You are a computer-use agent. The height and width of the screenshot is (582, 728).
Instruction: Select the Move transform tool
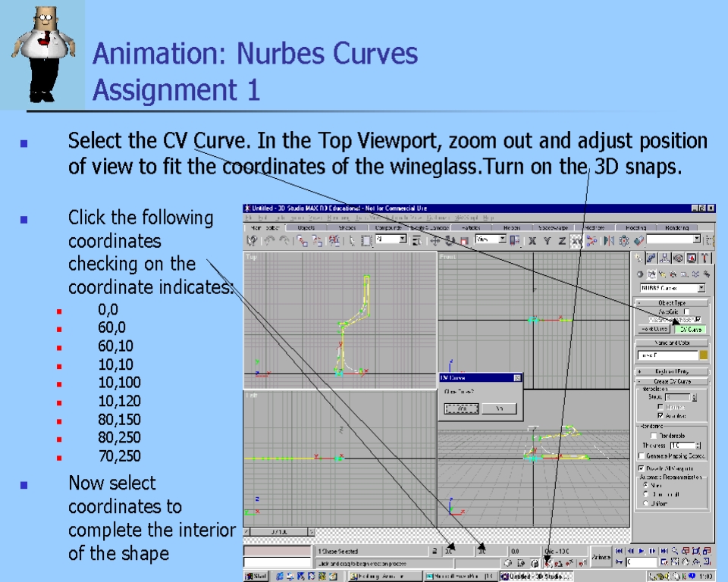coord(436,240)
